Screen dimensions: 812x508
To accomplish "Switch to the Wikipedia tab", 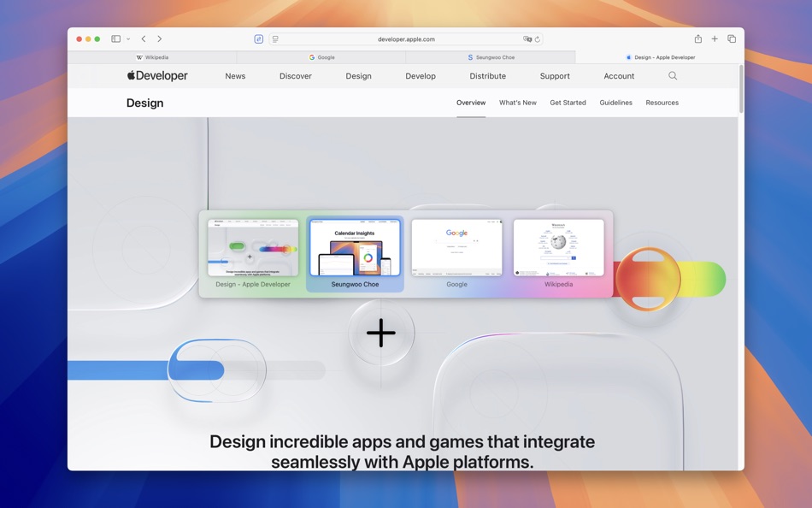I will [152, 57].
